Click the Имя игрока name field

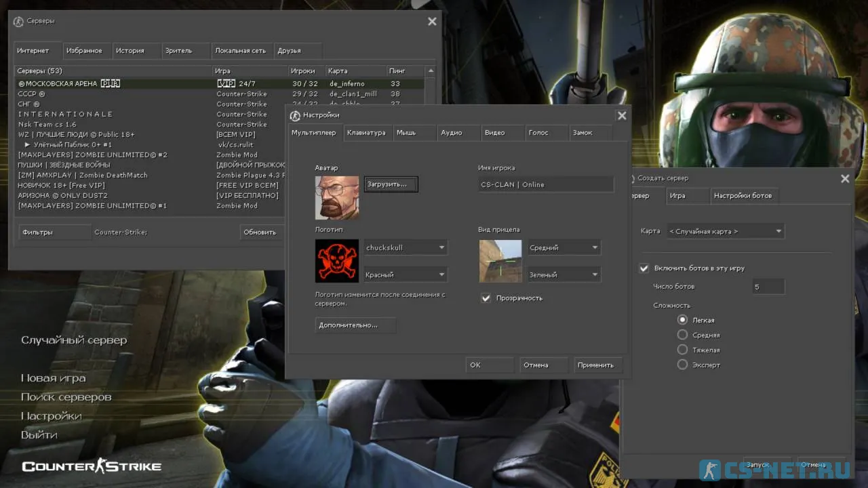click(546, 184)
